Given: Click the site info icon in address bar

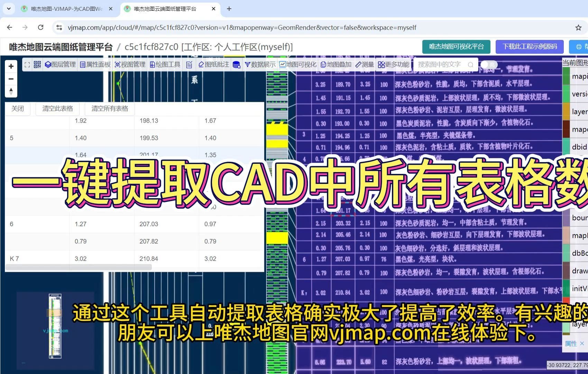Looking at the screenshot, I should (59, 27).
